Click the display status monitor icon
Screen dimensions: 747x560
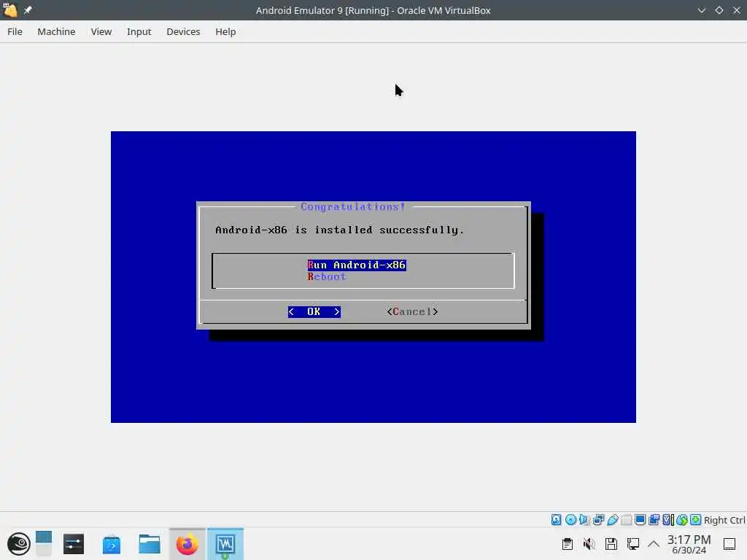coord(640,520)
